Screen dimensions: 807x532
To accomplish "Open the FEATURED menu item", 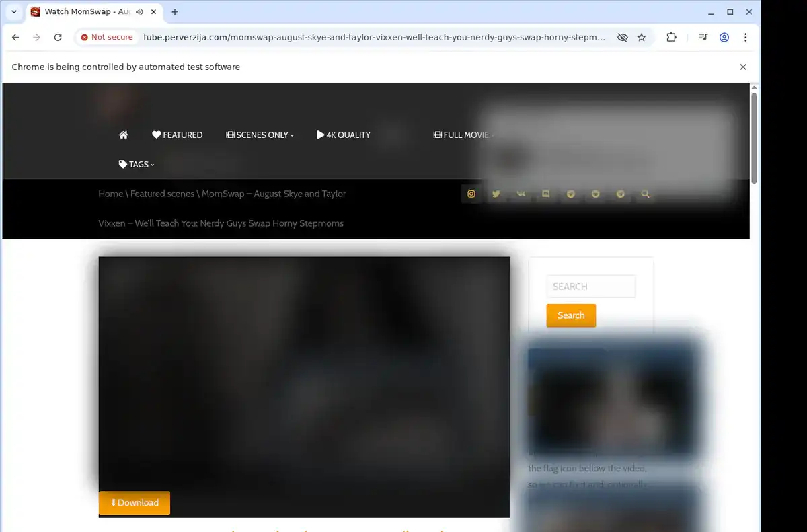I will click(x=178, y=135).
